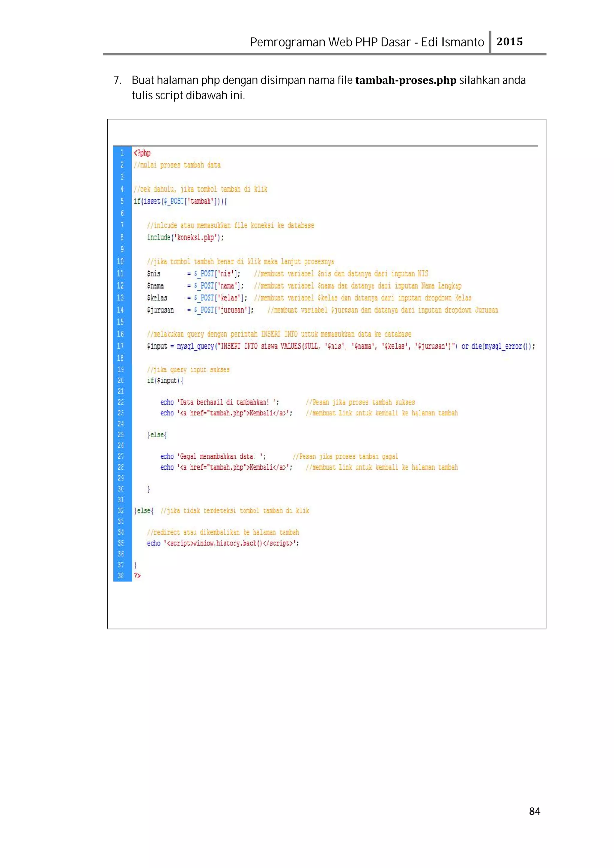This screenshot has width=614, height=868.
Task: Click the comment '//Pesan jika proses tambah sukses'
Action: pos(360,402)
